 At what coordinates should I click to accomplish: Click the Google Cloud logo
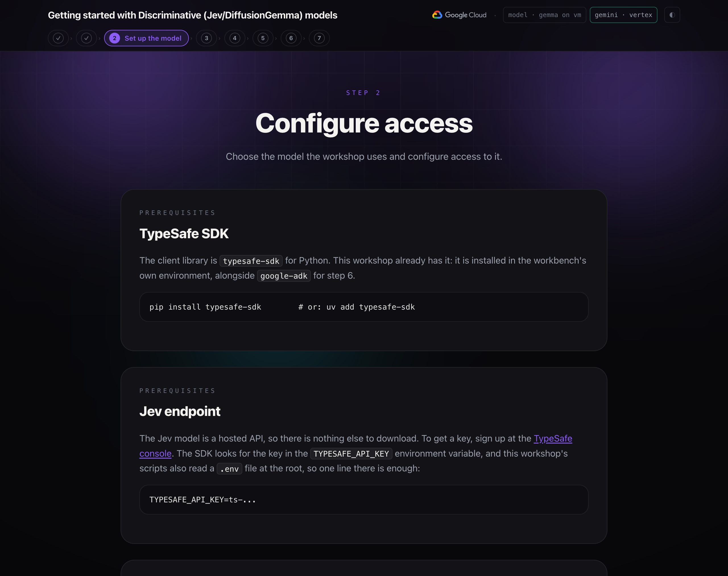click(x=459, y=15)
